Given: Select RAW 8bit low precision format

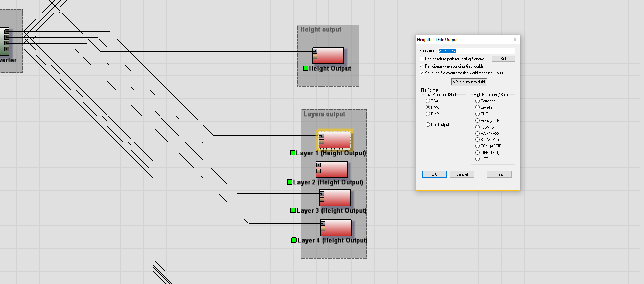Looking at the screenshot, I should click(x=428, y=107).
